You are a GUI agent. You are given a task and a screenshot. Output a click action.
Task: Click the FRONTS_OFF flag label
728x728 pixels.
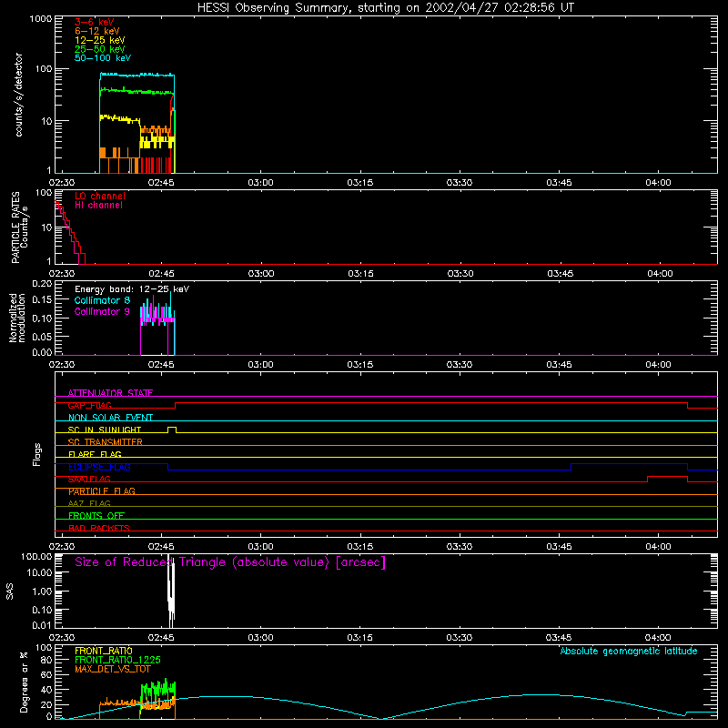click(x=96, y=516)
